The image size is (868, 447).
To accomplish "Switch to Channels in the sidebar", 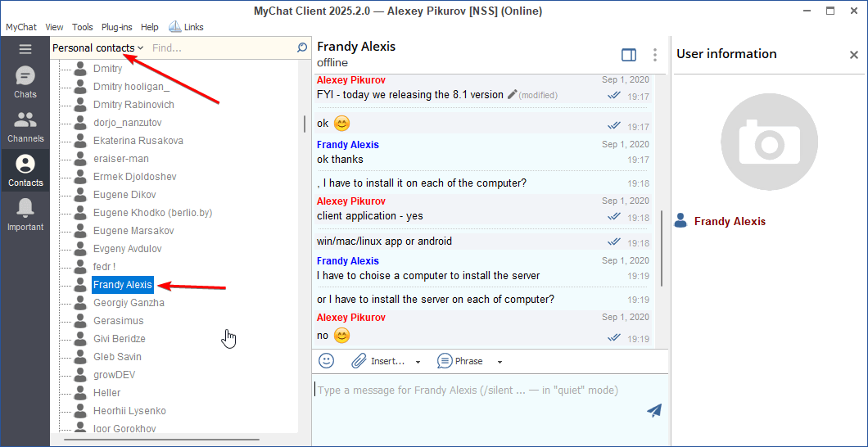I will coord(25,127).
